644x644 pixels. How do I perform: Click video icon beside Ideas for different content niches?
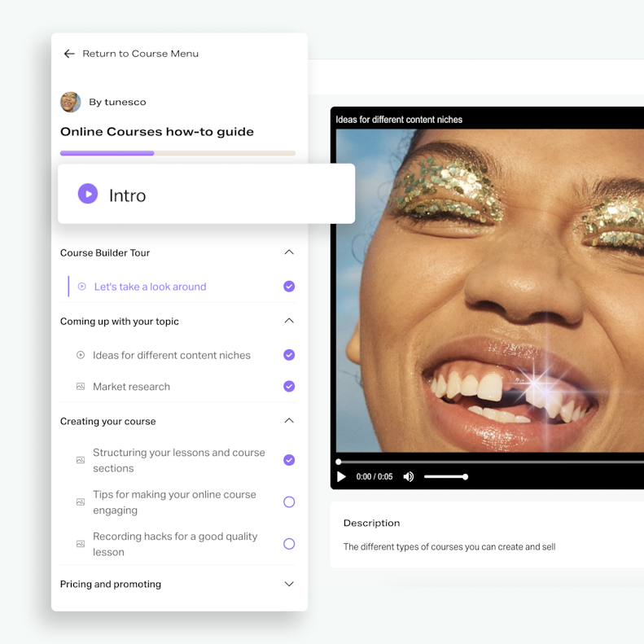(x=81, y=355)
